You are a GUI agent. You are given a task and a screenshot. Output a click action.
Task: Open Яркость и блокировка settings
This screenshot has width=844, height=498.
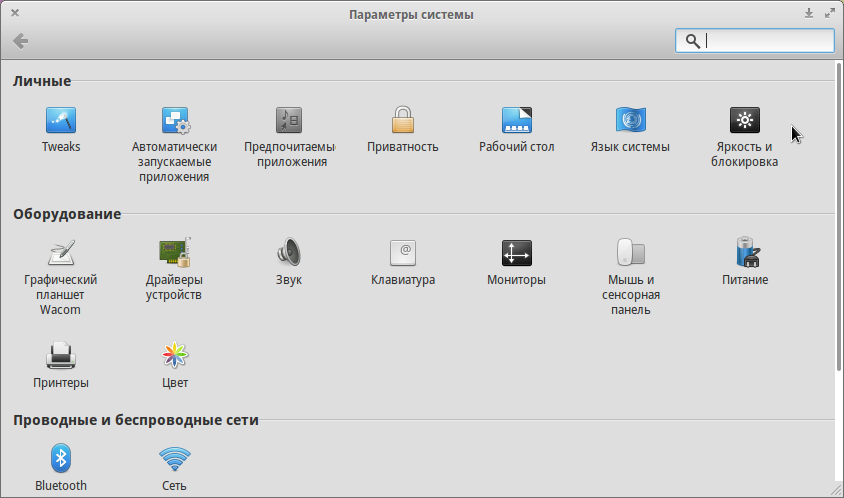tap(744, 121)
